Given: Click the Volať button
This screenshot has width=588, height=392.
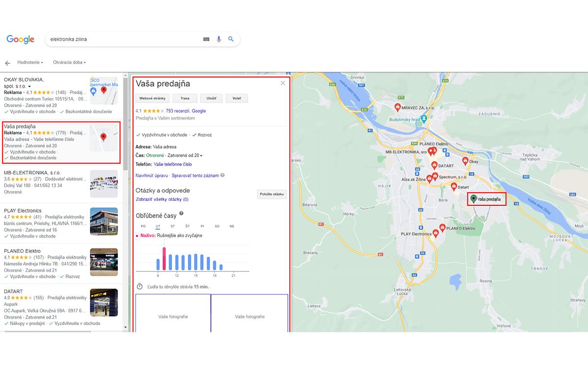Looking at the screenshot, I should (237, 98).
